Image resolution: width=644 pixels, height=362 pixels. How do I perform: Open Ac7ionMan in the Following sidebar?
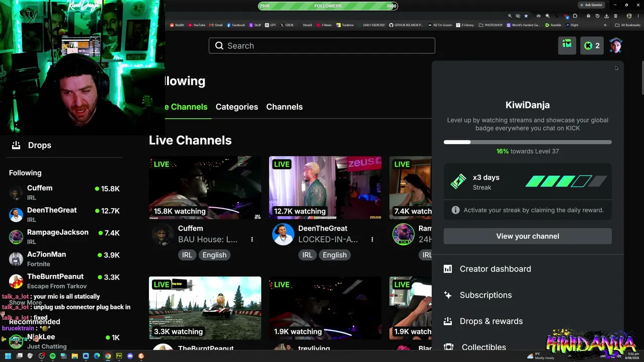[65, 259]
